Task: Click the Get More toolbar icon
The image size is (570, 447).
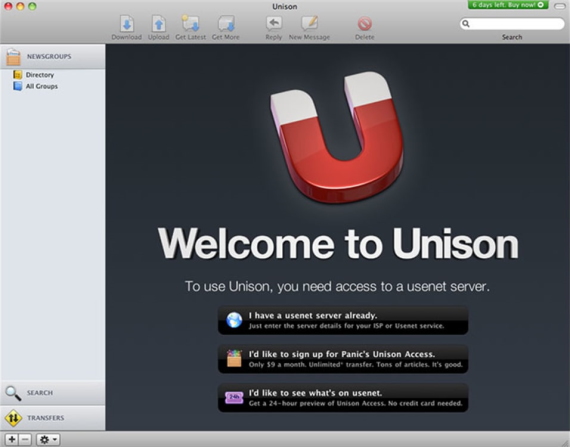Action: click(x=226, y=24)
